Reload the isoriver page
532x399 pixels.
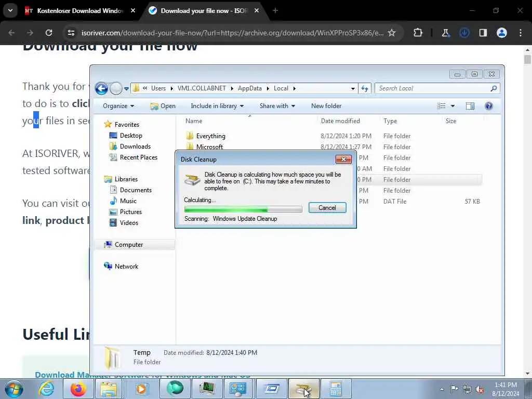pyautogui.click(x=49, y=33)
